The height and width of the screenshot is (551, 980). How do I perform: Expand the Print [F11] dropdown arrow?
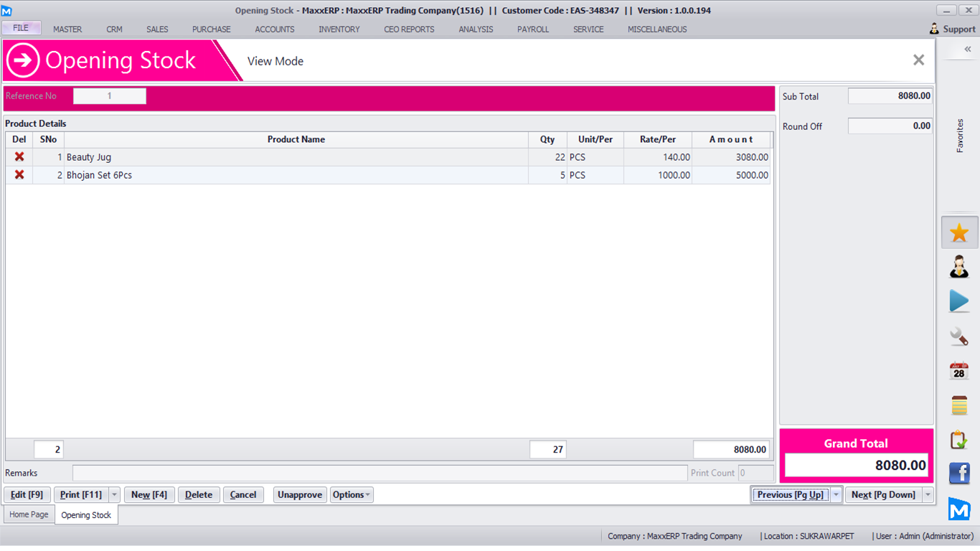tap(115, 495)
